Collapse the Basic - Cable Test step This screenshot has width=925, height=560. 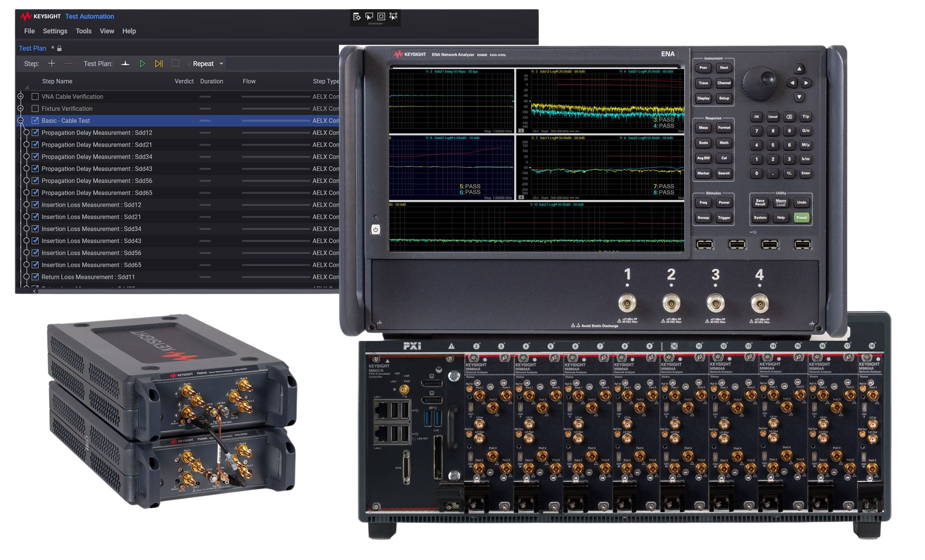pos(21,120)
